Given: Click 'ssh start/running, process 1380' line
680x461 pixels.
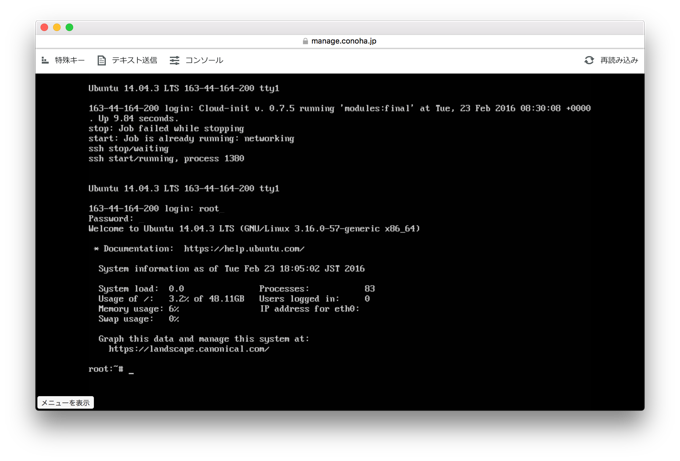Looking at the screenshot, I should (x=166, y=158).
